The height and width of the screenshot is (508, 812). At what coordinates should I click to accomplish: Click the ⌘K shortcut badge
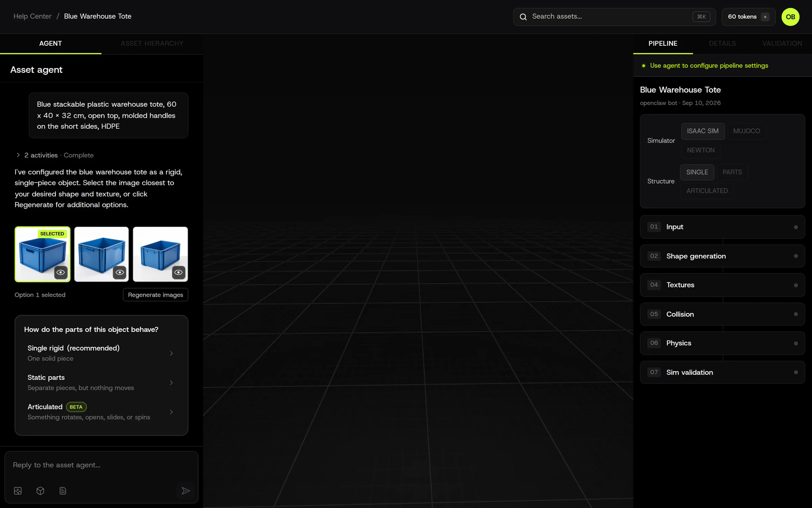coord(701,17)
